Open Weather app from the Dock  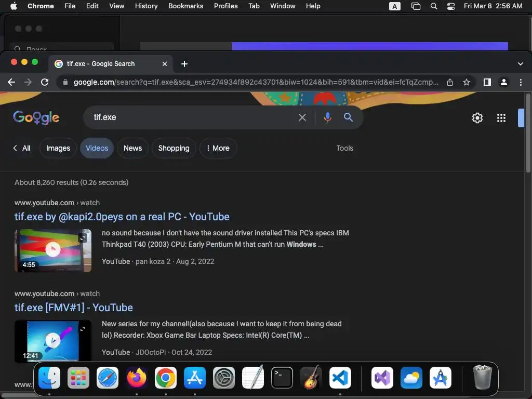pyautogui.click(x=411, y=378)
